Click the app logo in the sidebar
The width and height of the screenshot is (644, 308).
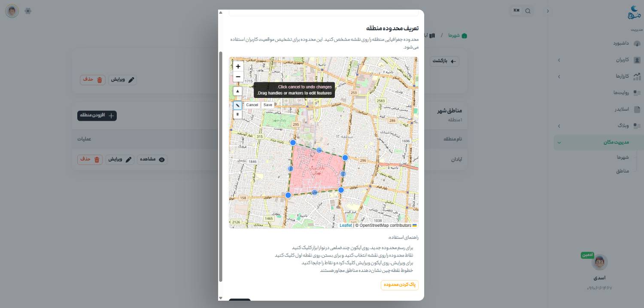[x=634, y=12]
